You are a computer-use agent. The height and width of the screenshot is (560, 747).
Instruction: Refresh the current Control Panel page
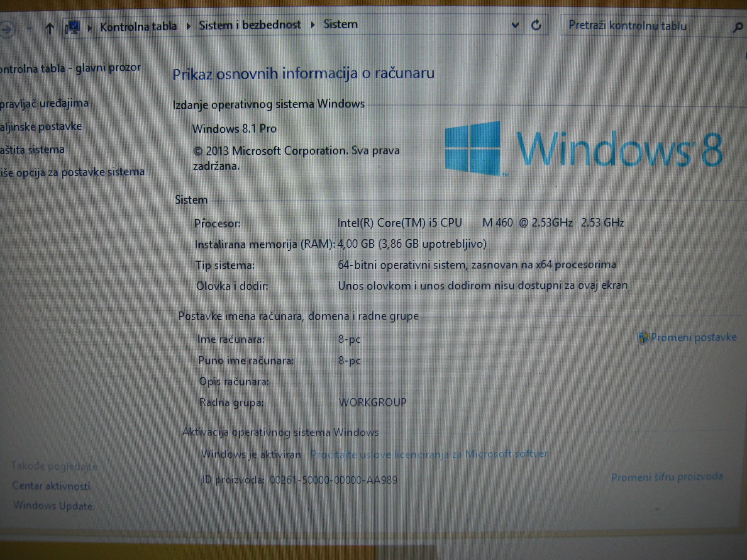[536, 26]
